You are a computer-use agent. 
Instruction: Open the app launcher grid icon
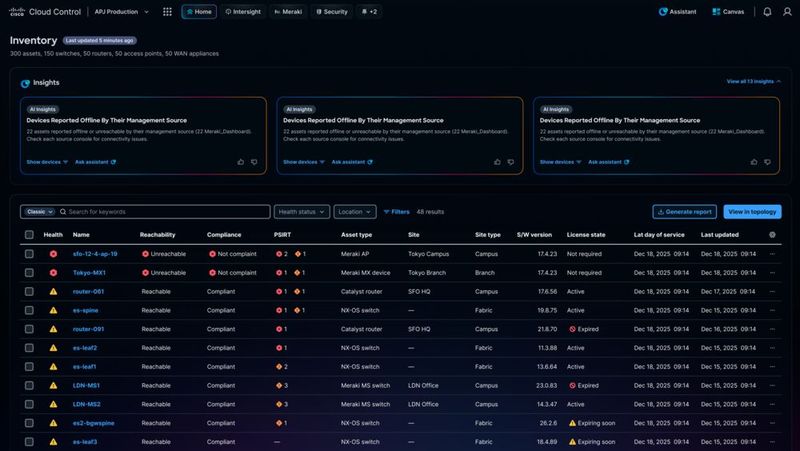pyautogui.click(x=167, y=12)
